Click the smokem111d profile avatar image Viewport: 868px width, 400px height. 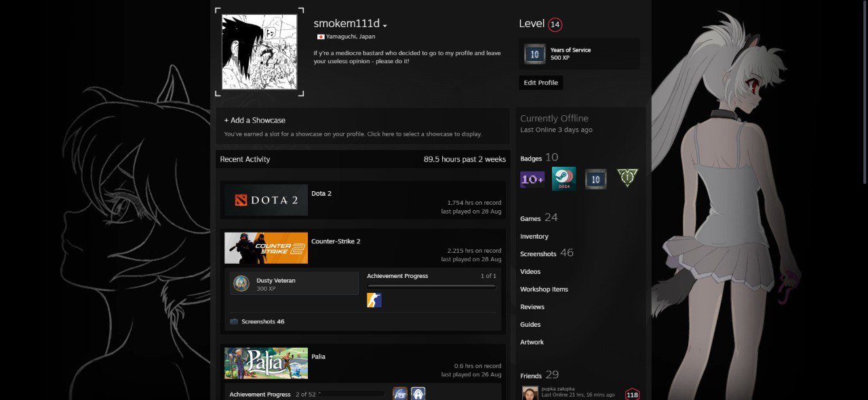pyautogui.click(x=260, y=52)
